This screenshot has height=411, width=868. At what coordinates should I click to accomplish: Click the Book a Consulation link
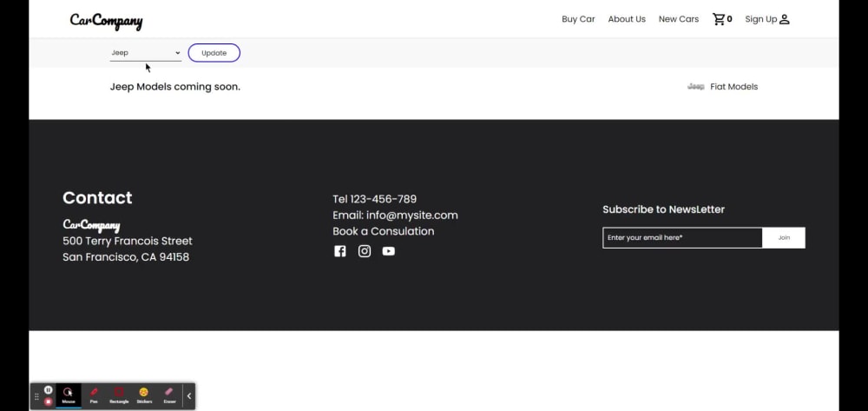pos(383,231)
